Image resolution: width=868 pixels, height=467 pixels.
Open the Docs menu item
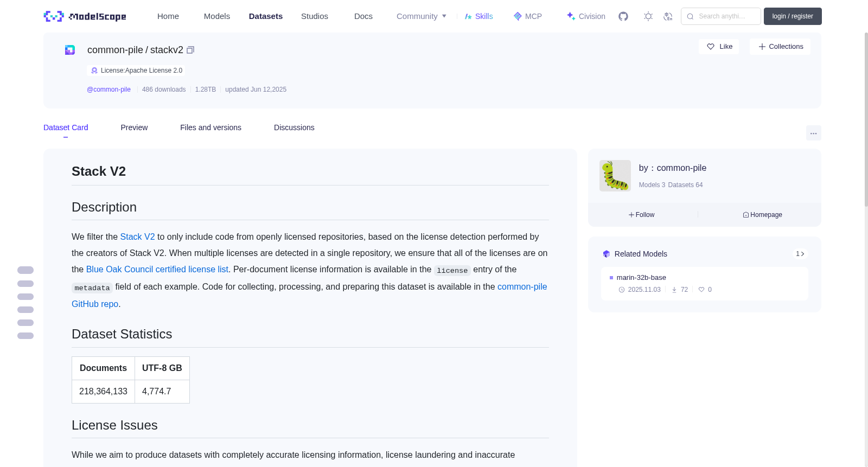[x=363, y=16]
